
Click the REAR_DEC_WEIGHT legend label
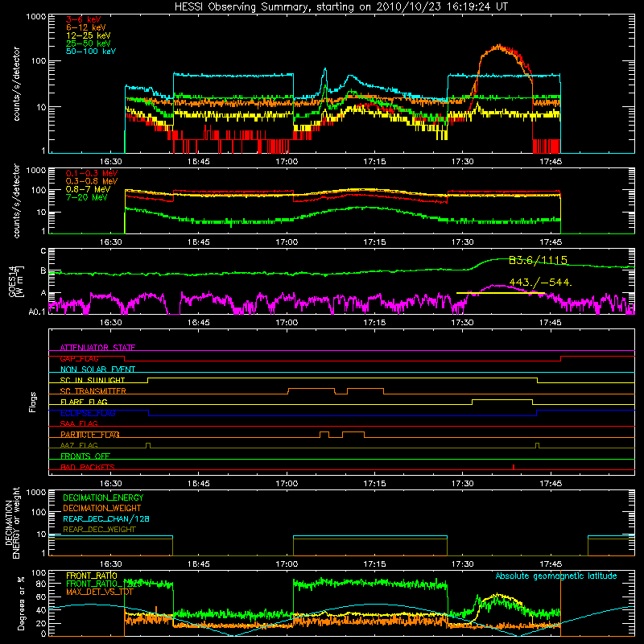click(99, 530)
